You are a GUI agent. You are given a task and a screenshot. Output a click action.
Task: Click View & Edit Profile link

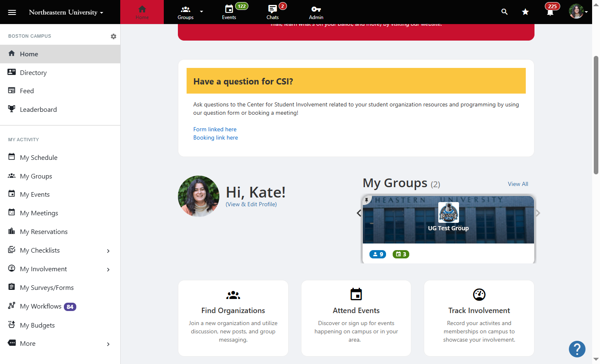point(251,204)
